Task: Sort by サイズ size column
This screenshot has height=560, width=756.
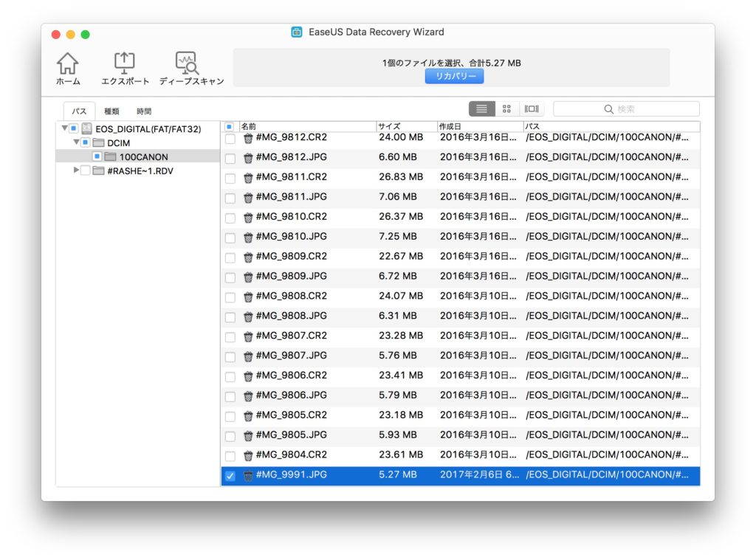Action: (x=406, y=126)
